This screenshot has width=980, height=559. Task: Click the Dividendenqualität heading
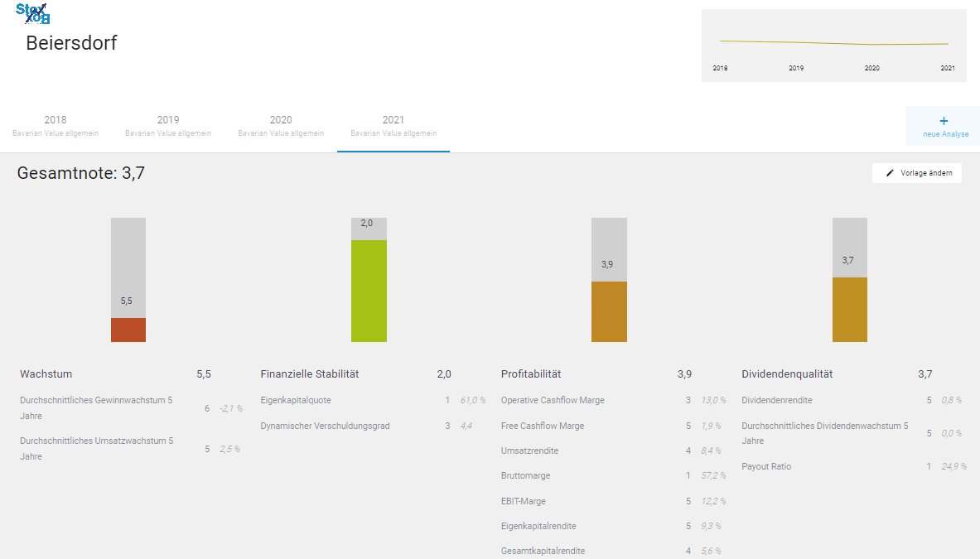click(787, 374)
